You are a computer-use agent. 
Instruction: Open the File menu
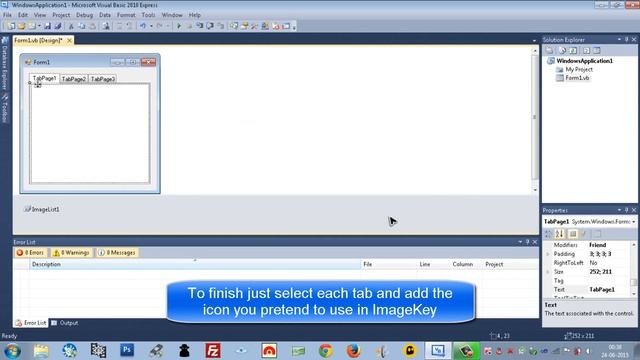tap(7, 15)
